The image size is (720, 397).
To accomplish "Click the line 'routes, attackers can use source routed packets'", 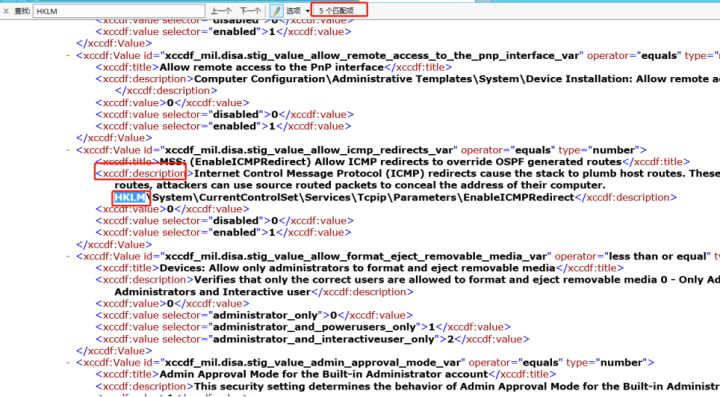I will [x=360, y=185].
